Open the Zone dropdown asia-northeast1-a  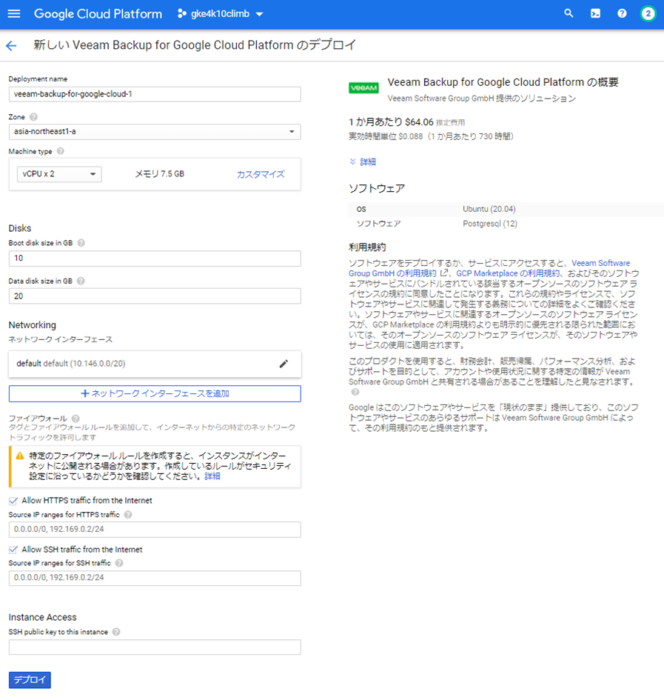[154, 131]
